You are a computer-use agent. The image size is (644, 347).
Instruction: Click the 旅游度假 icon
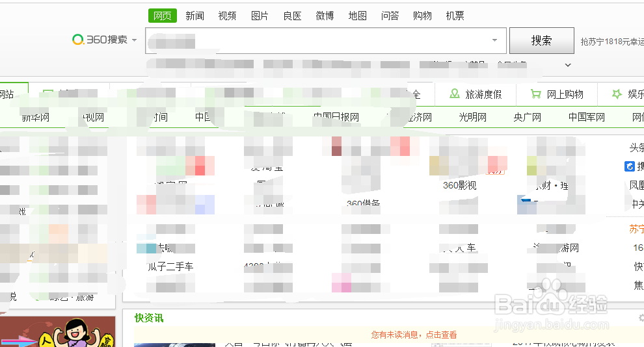(x=455, y=94)
